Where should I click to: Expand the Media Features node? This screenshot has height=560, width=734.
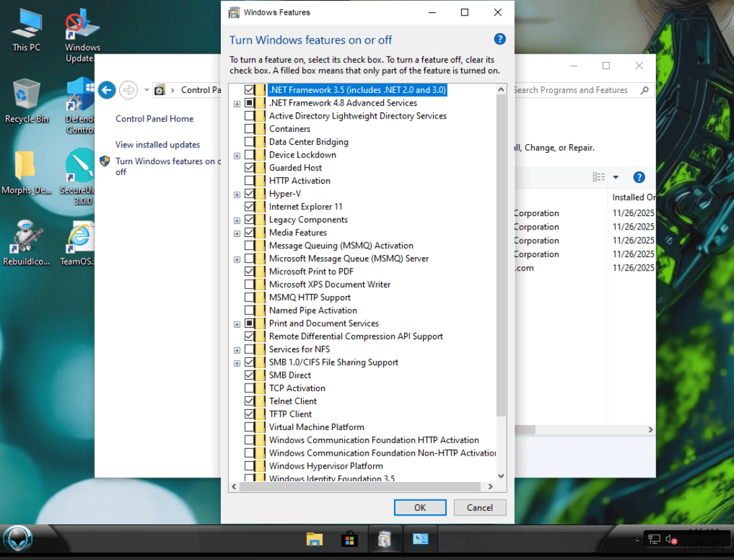[237, 234]
